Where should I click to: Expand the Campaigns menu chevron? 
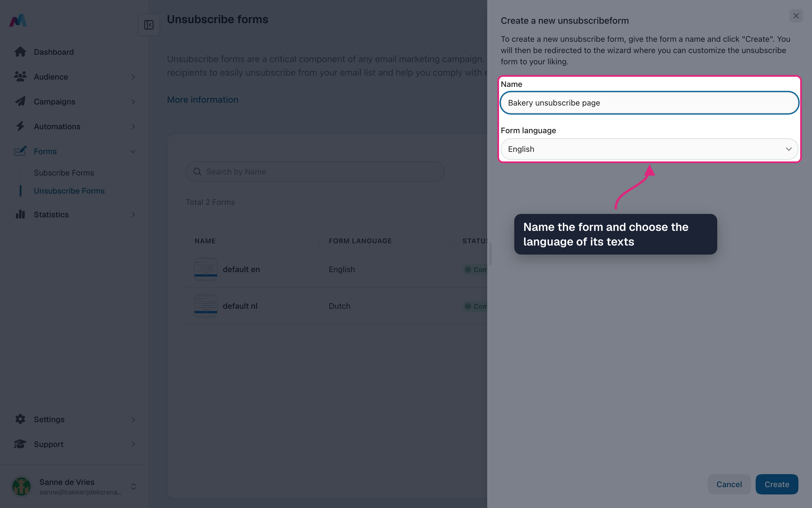coord(133,102)
